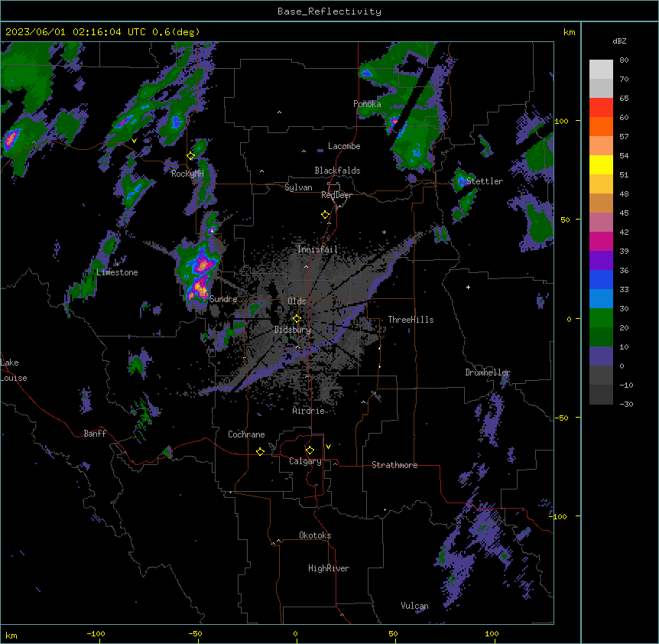Click the yellow diamond marker above RockyMH
The width and height of the screenshot is (659, 644).
pos(191,156)
